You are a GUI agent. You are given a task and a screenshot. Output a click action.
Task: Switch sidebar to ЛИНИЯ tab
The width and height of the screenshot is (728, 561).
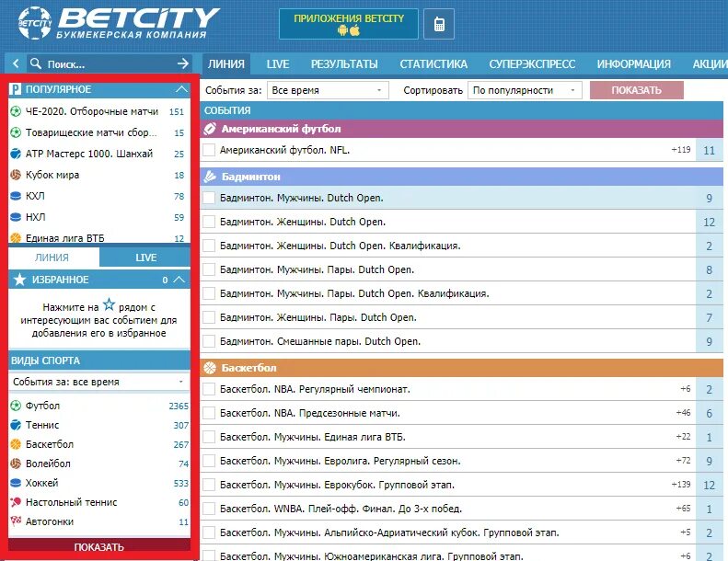tap(52, 258)
